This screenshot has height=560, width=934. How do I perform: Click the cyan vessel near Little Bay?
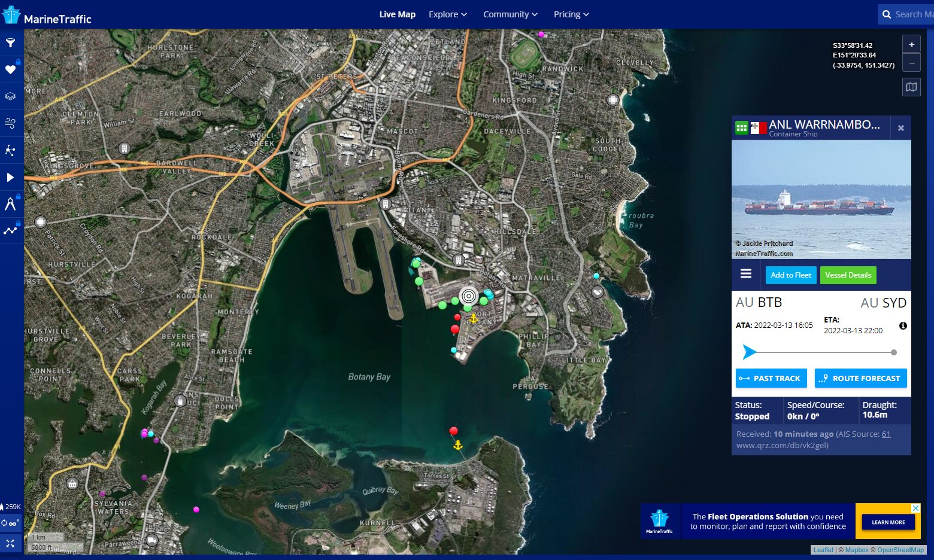click(596, 276)
